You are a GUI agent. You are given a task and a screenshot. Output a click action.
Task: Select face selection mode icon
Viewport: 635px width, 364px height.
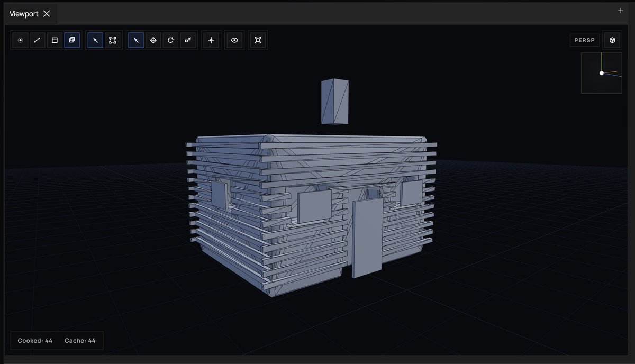55,40
